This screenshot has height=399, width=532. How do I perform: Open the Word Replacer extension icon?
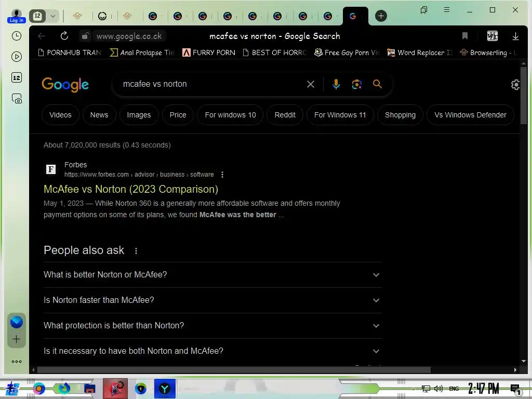point(493,36)
